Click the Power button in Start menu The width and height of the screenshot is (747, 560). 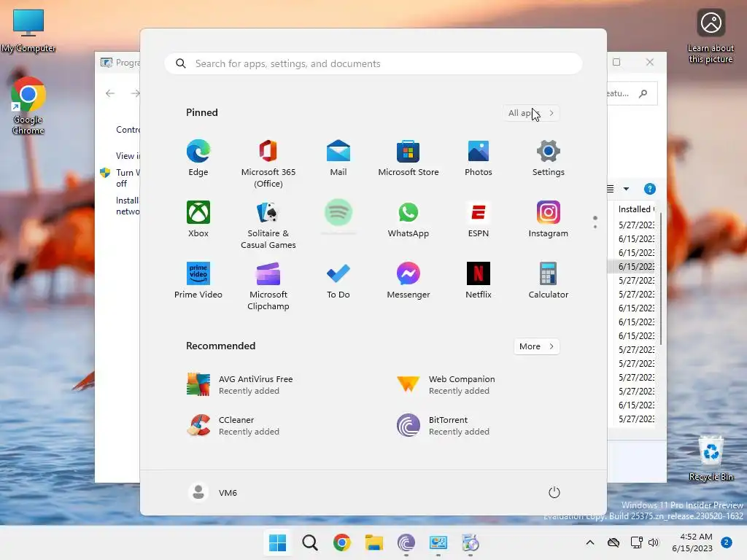click(554, 492)
